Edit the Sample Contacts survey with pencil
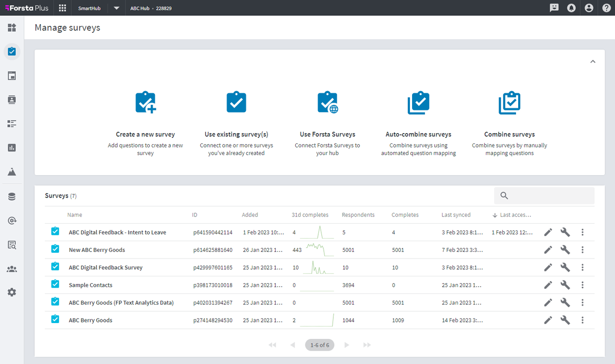Screen dimensions: 615x364 [x=548, y=285]
